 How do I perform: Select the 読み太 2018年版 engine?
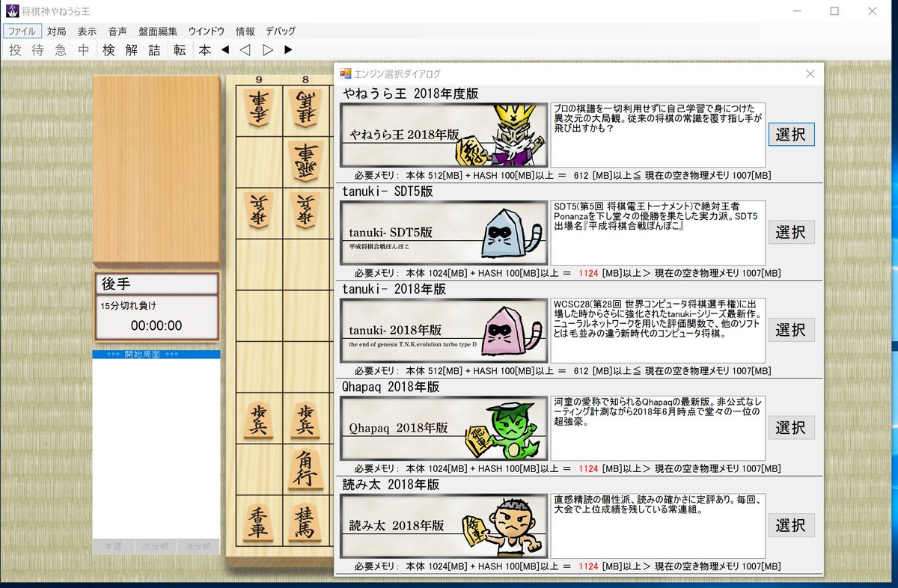tap(792, 525)
